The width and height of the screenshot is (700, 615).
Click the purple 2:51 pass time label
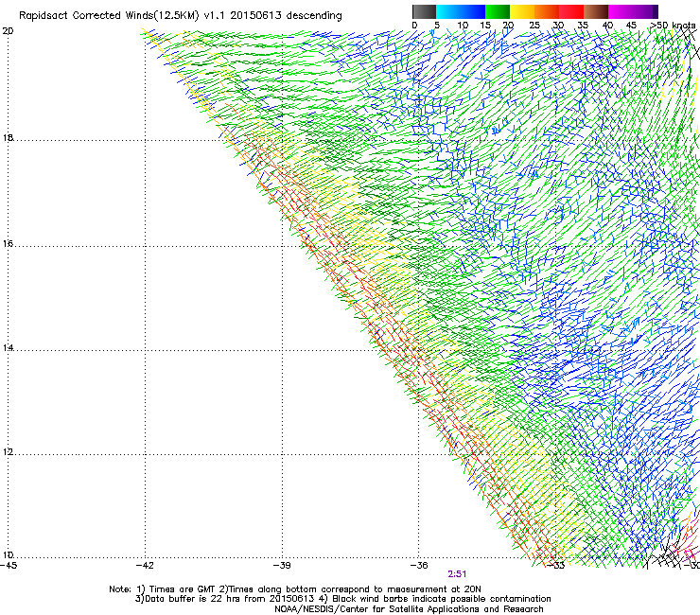pyautogui.click(x=457, y=574)
